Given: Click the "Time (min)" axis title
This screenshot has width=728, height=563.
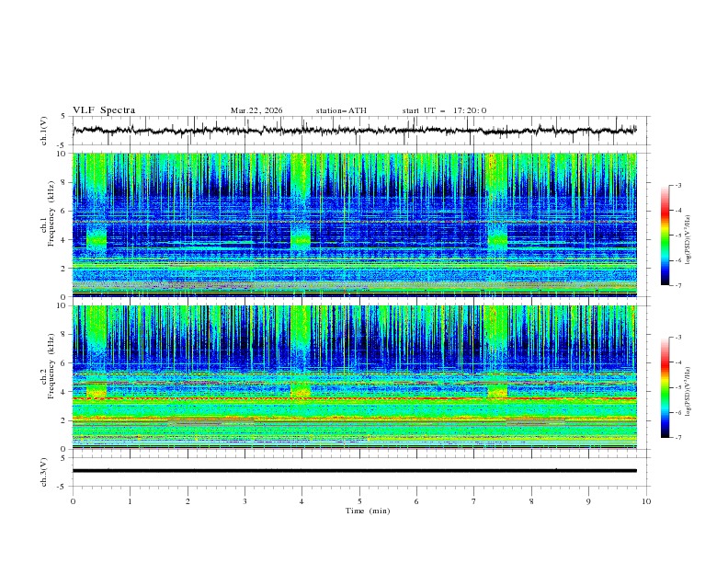Looking at the screenshot, I should pyautogui.click(x=368, y=511).
